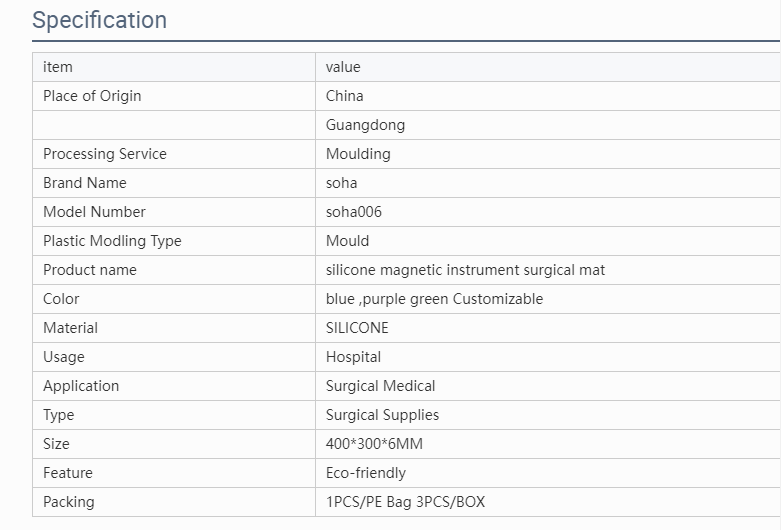The image size is (781, 530).
Task: Click the Specification heading
Action: (100, 20)
